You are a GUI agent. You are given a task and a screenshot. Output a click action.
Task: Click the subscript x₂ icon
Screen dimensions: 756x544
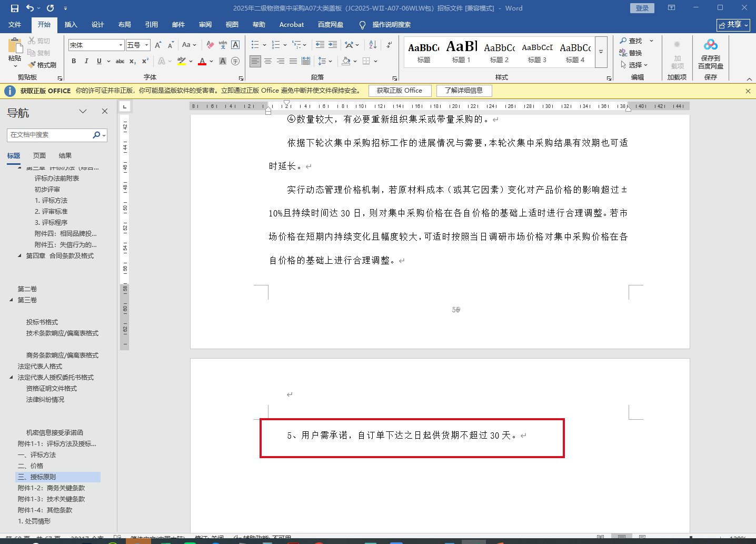coord(133,61)
